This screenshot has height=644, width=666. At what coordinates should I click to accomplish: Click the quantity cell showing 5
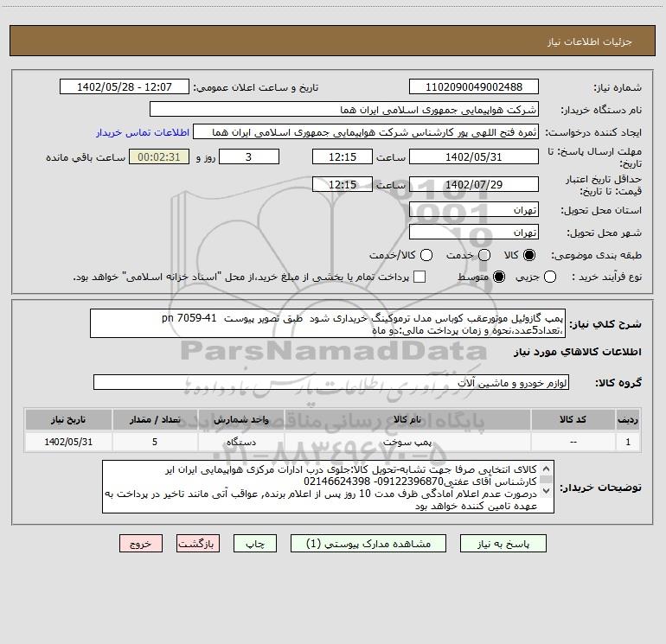(155, 442)
